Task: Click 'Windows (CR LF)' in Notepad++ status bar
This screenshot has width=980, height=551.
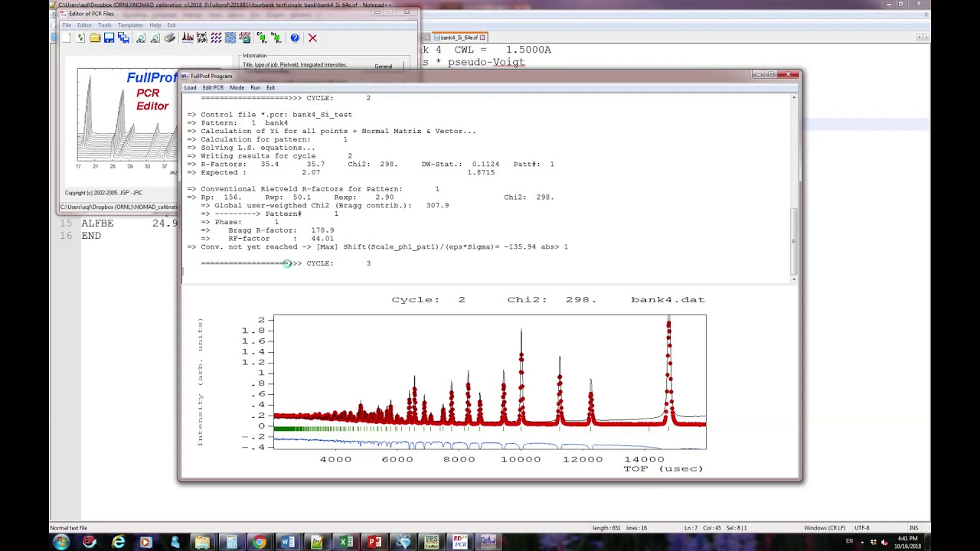Action: pos(825,528)
